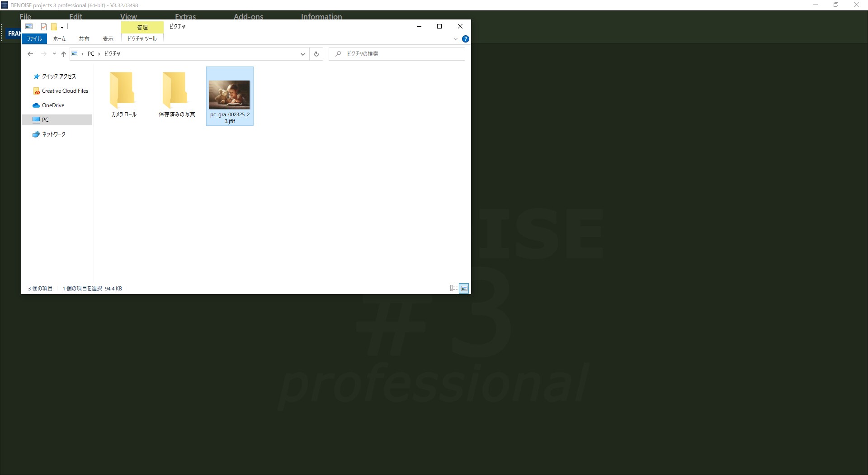Open Customize Quick Access Toolbar dropdown
Viewport: 868px width, 475px height.
(x=62, y=27)
